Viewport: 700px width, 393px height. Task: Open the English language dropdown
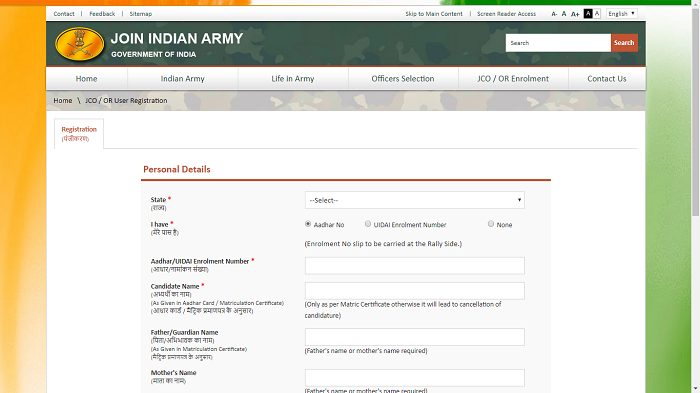coord(621,13)
